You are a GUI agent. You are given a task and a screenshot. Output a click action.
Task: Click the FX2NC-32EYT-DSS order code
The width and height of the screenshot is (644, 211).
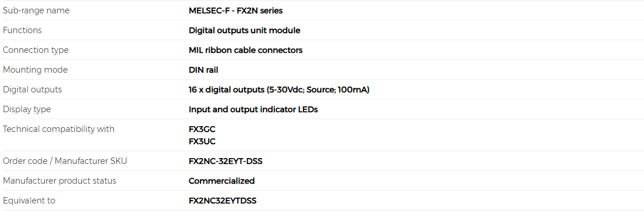tap(226, 162)
